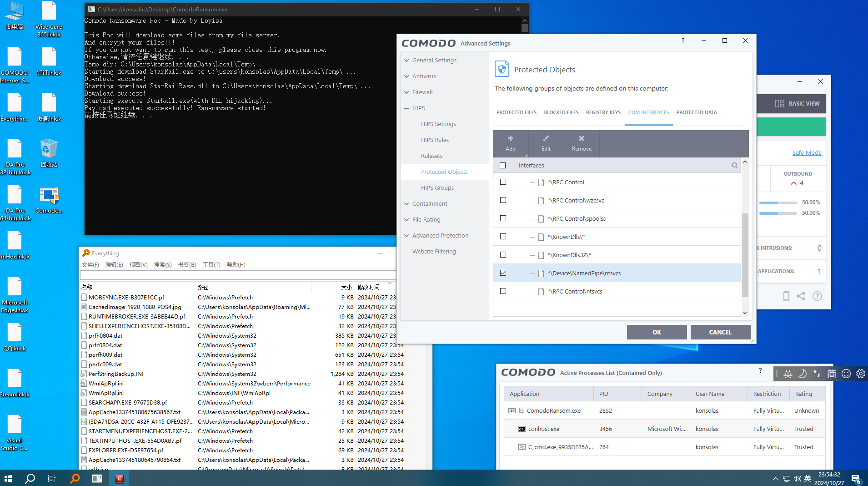The image size is (868, 486).
Task: Open the Wise Care 365 desktop shortcut
Action: [x=49, y=19]
